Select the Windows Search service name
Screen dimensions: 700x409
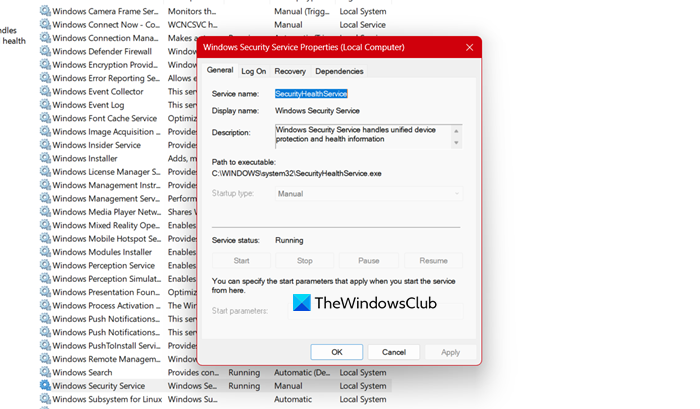82,372
